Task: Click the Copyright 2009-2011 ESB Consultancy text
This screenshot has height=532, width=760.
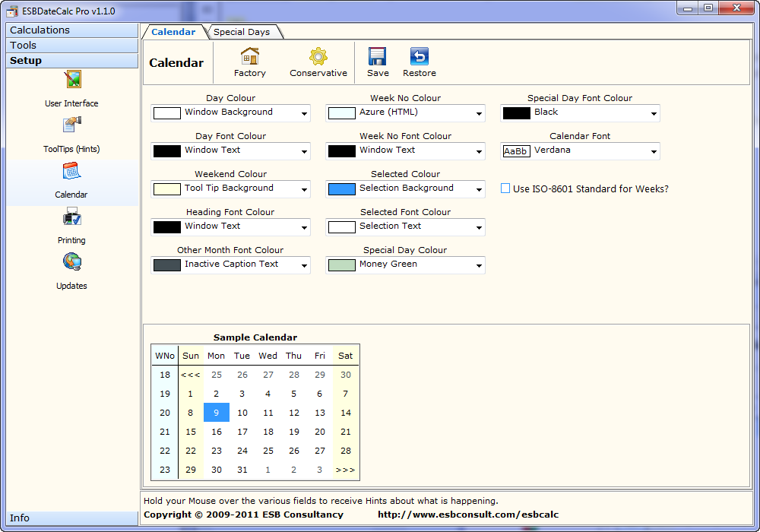Action: pos(243,515)
